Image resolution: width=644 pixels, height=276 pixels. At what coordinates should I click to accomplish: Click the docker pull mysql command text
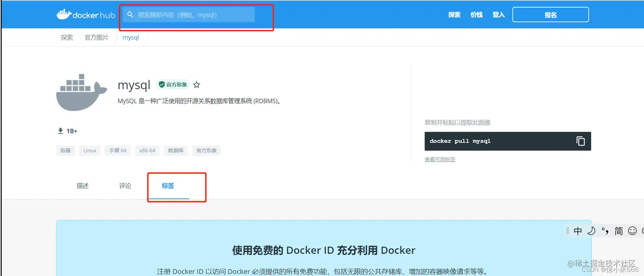click(x=460, y=141)
